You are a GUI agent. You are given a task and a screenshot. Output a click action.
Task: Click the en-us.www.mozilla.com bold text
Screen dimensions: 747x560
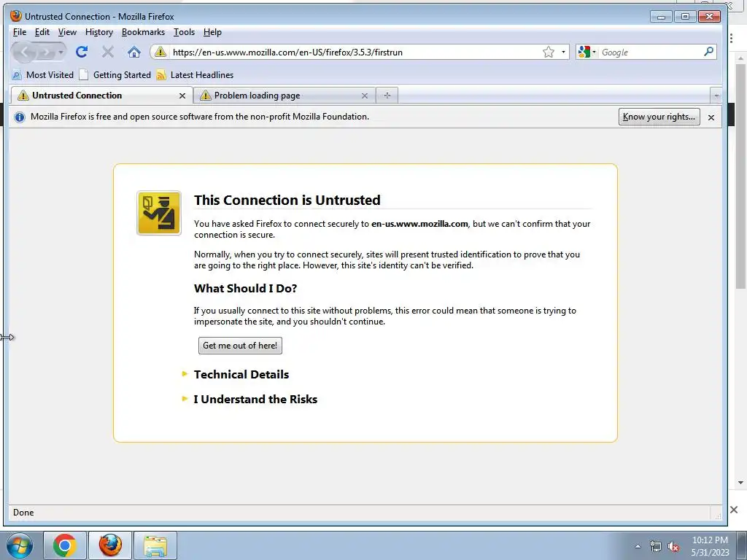[x=419, y=224]
